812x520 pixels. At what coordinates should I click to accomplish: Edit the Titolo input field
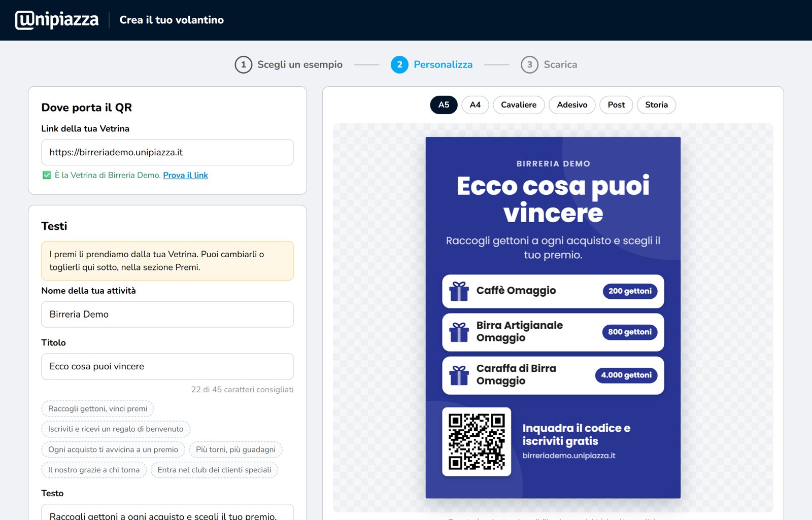167,366
